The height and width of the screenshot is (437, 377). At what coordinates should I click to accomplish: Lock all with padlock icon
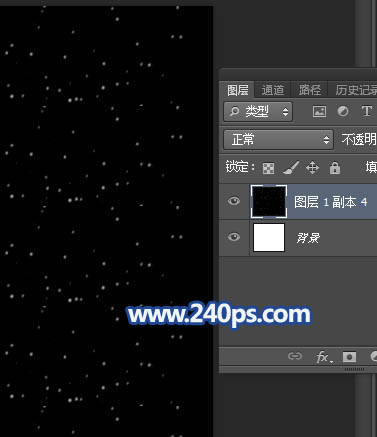point(335,168)
